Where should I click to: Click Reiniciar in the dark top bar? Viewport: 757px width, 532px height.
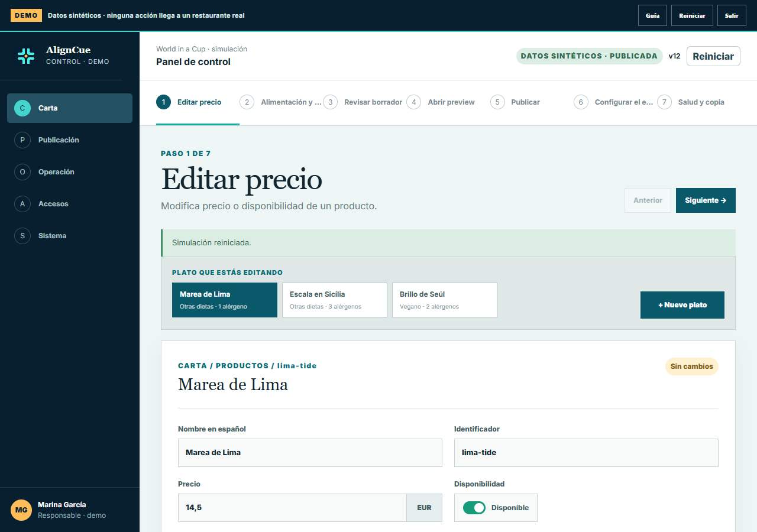pyautogui.click(x=692, y=15)
